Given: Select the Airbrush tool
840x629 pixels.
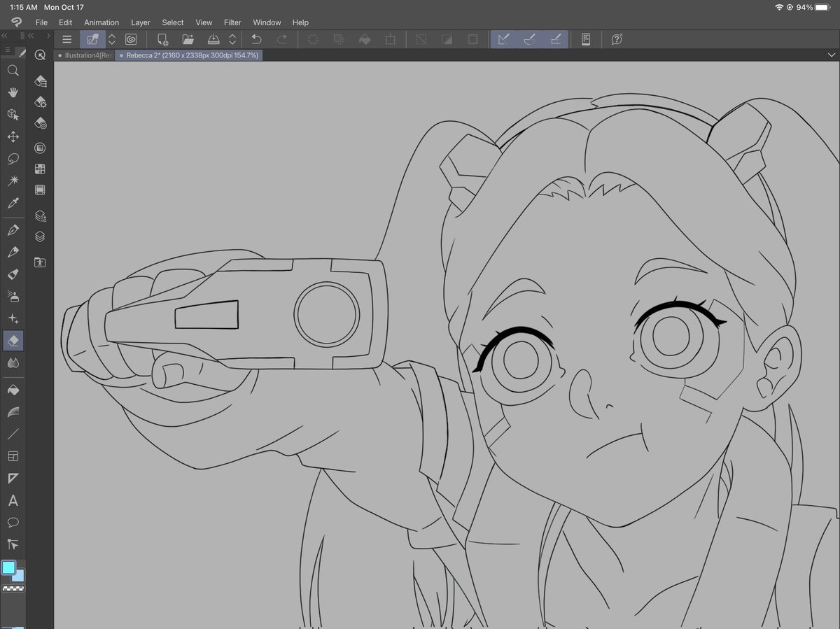Looking at the screenshot, I should click(13, 296).
